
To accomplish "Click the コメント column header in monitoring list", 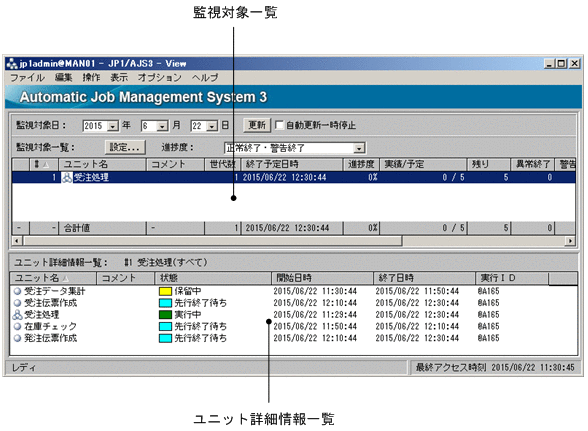I will click(175, 164).
